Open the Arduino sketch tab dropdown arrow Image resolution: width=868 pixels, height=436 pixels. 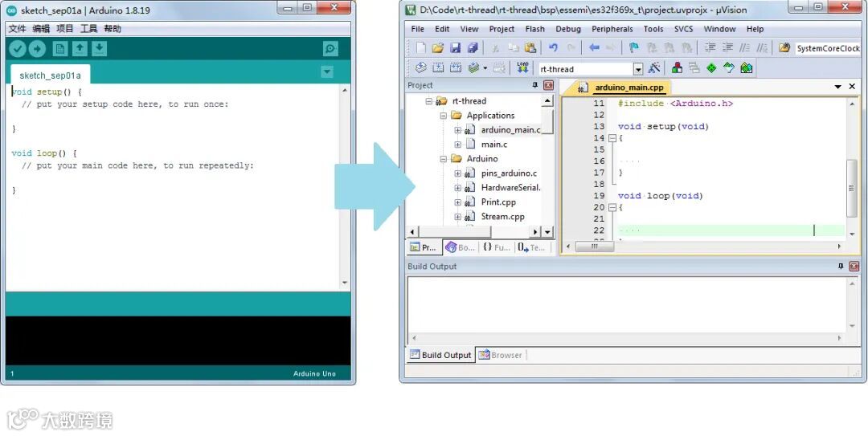[327, 72]
